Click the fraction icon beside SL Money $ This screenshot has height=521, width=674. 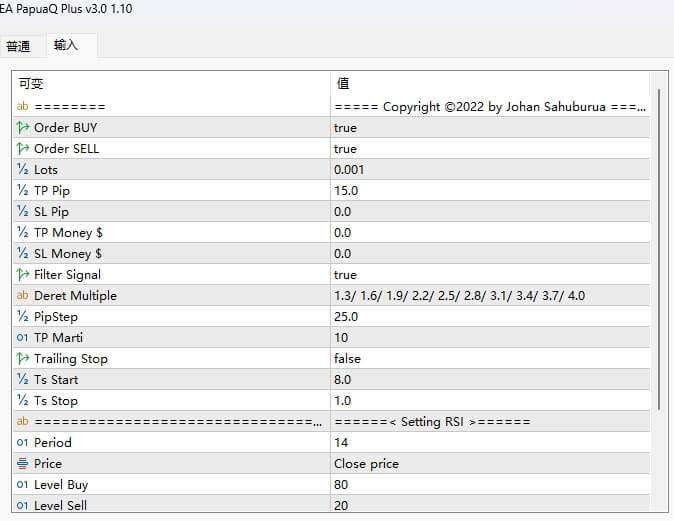tap(22, 253)
